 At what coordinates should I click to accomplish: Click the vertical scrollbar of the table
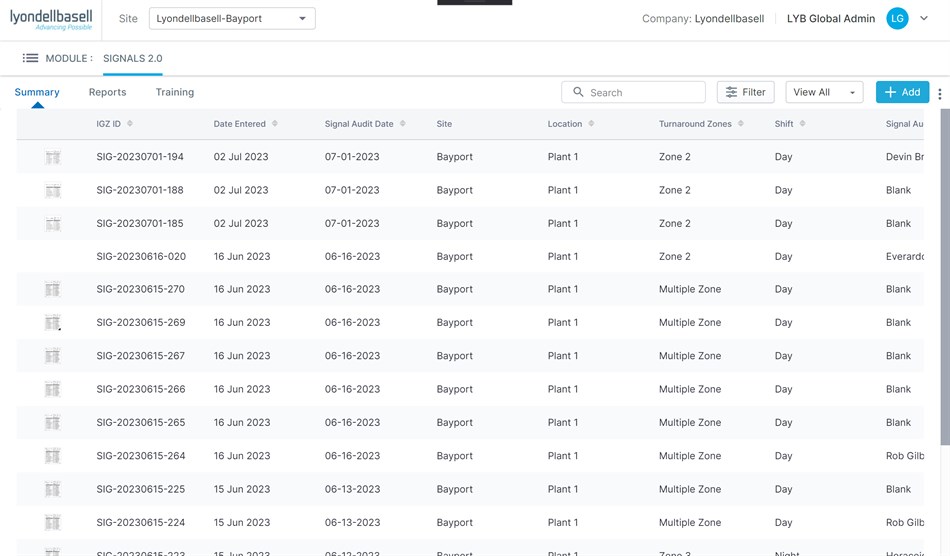coord(945,280)
